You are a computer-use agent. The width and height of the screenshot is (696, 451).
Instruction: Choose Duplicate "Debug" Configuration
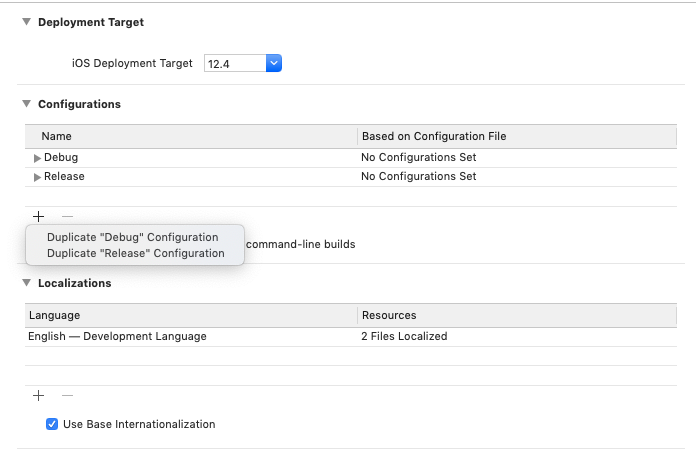pos(132,237)
